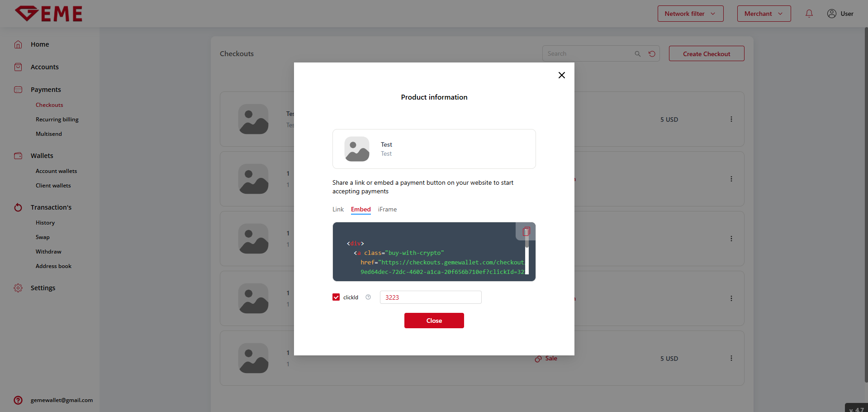Open three-dot menu for first checkout
Viewport: 868px width, 412px height.
pyautogui.click(x=731, y=120)
